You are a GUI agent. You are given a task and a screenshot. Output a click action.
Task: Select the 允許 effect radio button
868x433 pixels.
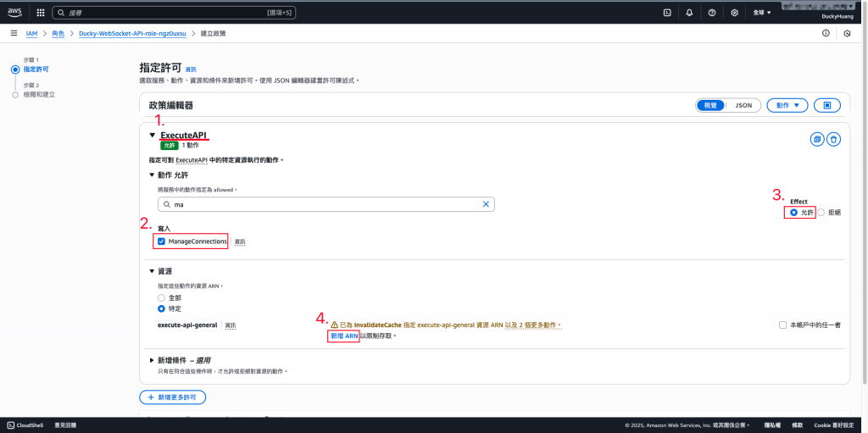click(793, 213)
